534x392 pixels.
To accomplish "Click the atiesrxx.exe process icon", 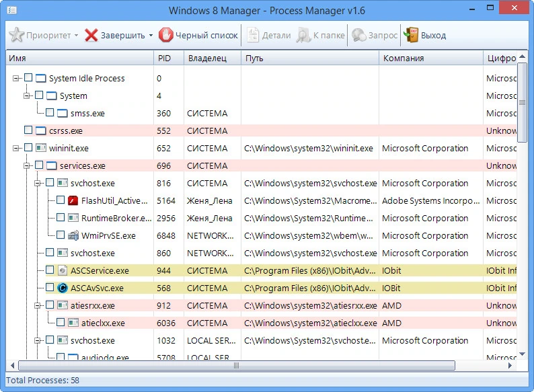I will [63, 305].
